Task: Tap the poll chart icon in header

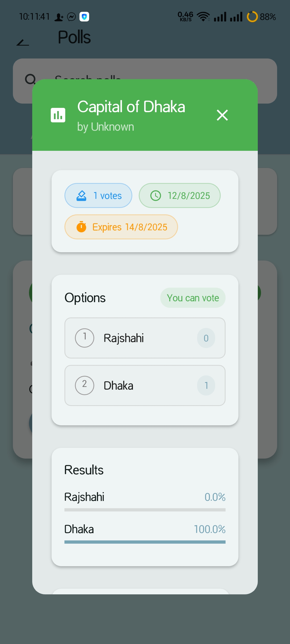Action: click(58, 115)
